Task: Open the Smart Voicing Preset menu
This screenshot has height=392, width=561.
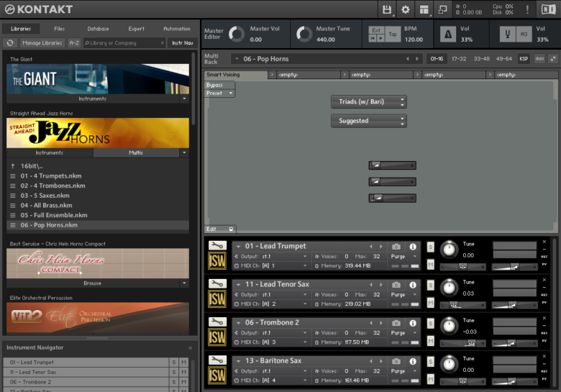Action: click(219, 94)
